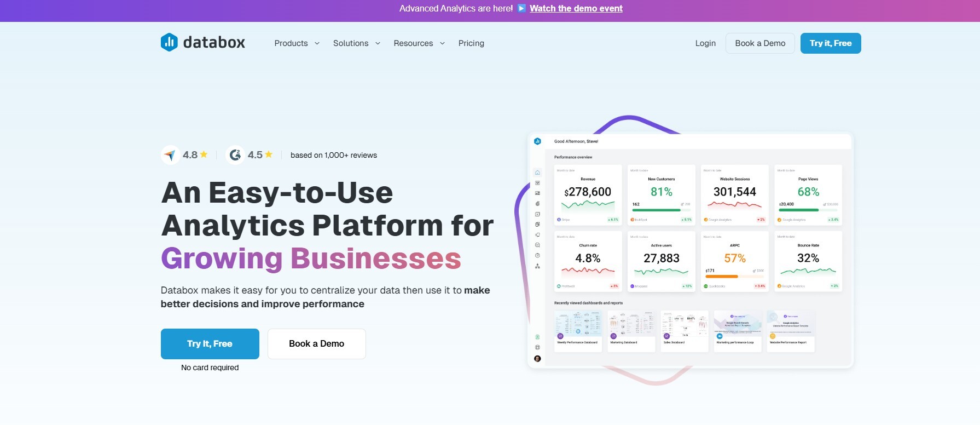The height and width of the screenshot is (425, 980).
Task: Open the Sales dashboard thumbnail
Action: point(684,331)
